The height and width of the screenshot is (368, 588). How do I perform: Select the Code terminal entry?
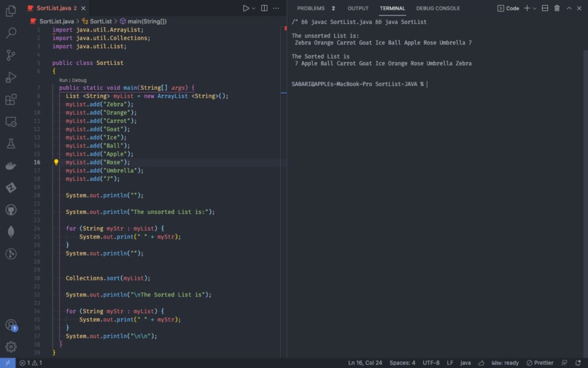point(508,8)
